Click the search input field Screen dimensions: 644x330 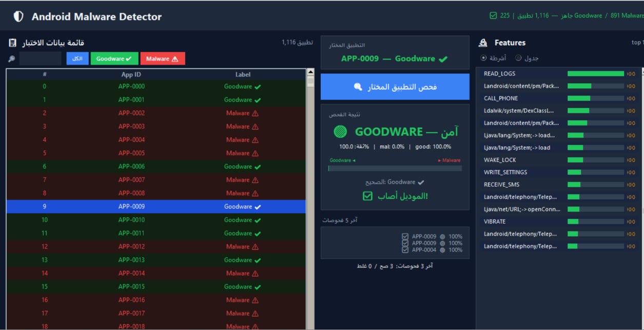[41, 59]
